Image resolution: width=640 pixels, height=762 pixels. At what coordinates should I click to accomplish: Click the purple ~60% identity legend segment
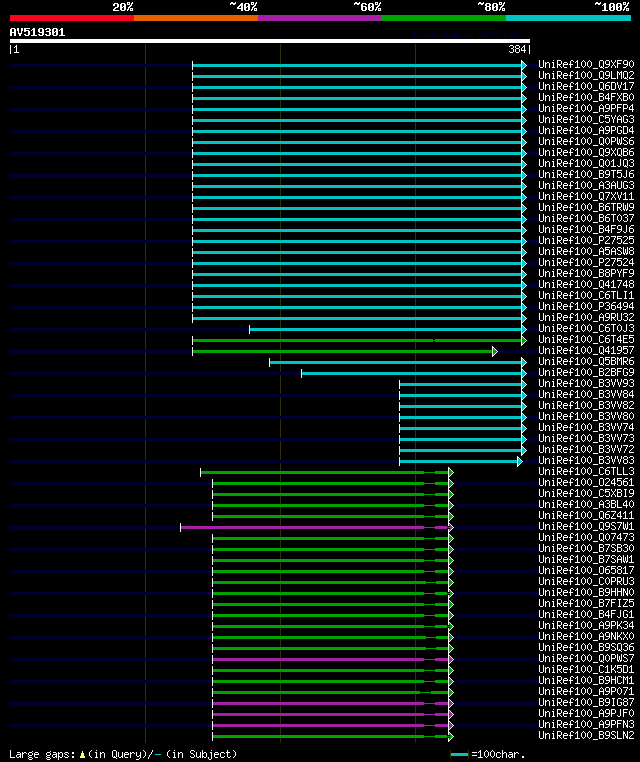pyautogui.click(x=320, y=18)
